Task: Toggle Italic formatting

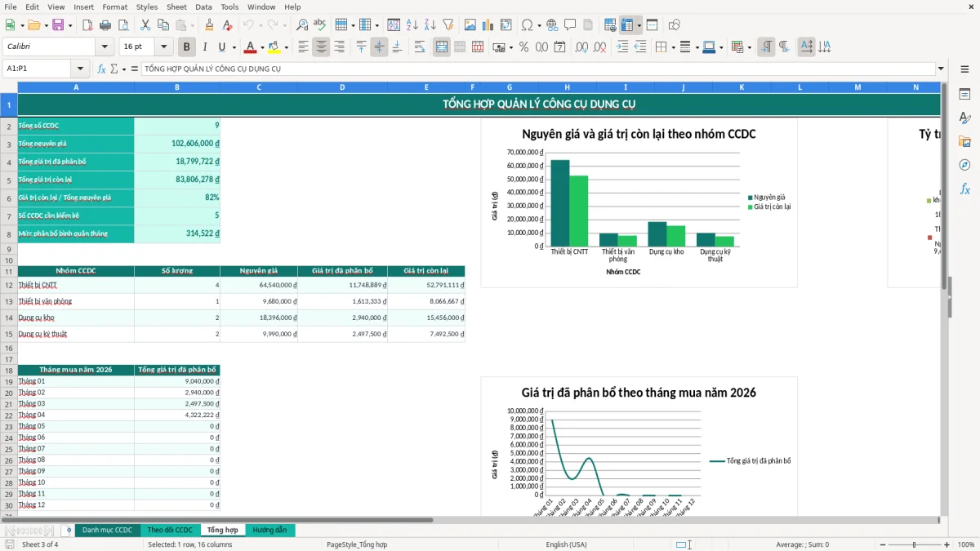Action: tap(205, 47)
